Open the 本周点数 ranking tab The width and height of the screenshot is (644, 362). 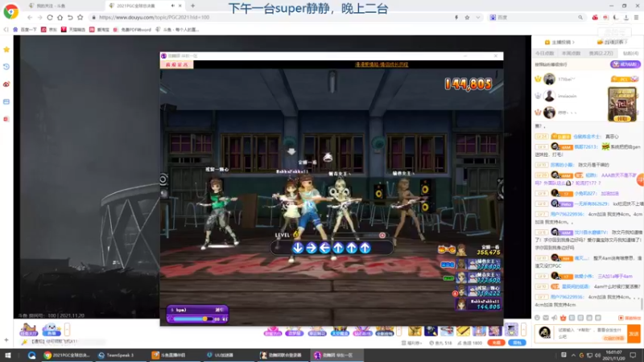coord(571,53)
